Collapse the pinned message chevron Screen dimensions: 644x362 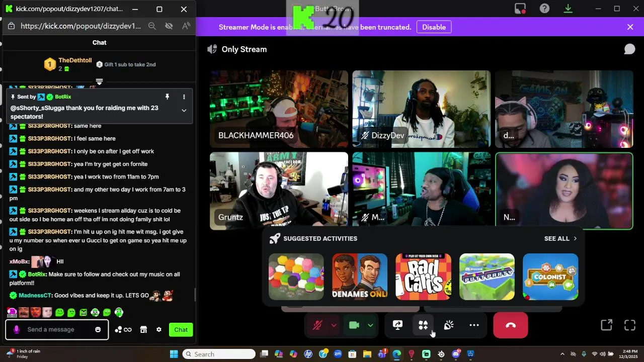point(184,110)
